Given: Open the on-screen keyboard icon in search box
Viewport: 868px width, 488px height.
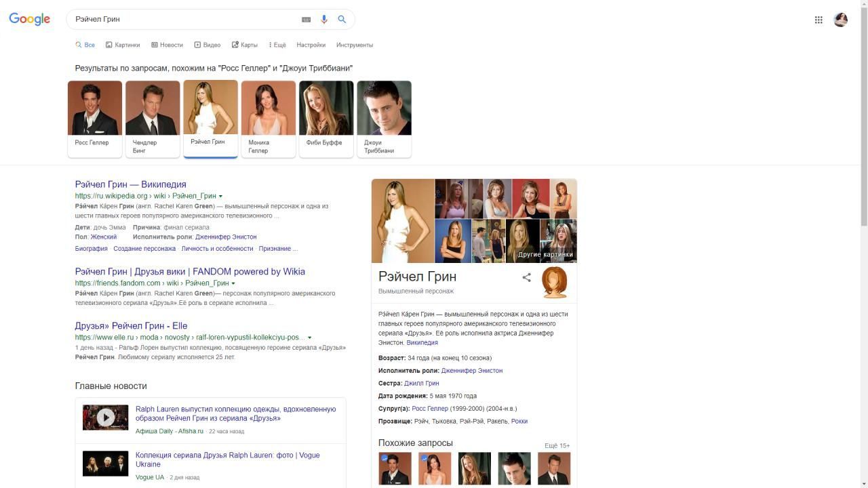Looking at the screenshot, I should [306, 20].
